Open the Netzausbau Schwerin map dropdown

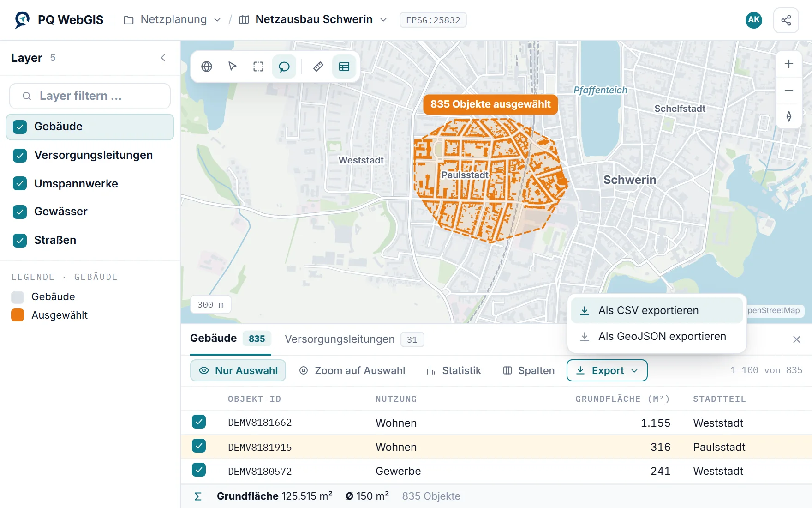pyautogui.click(x=313, y=20)
